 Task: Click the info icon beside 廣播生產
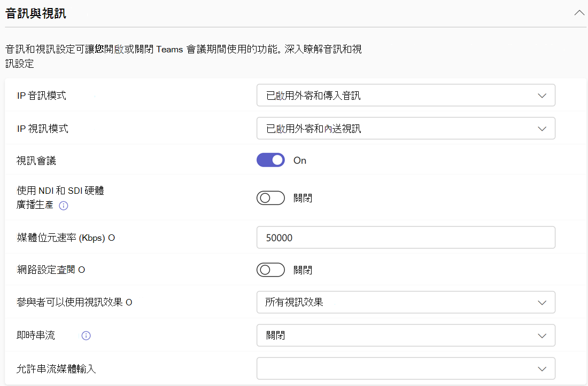click(63, 206)
